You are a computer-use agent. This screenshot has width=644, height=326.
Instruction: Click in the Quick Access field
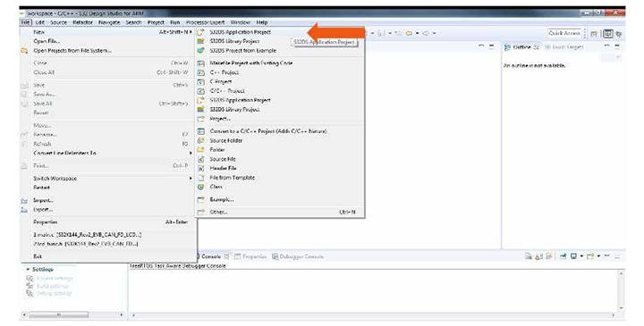[564, 33]
